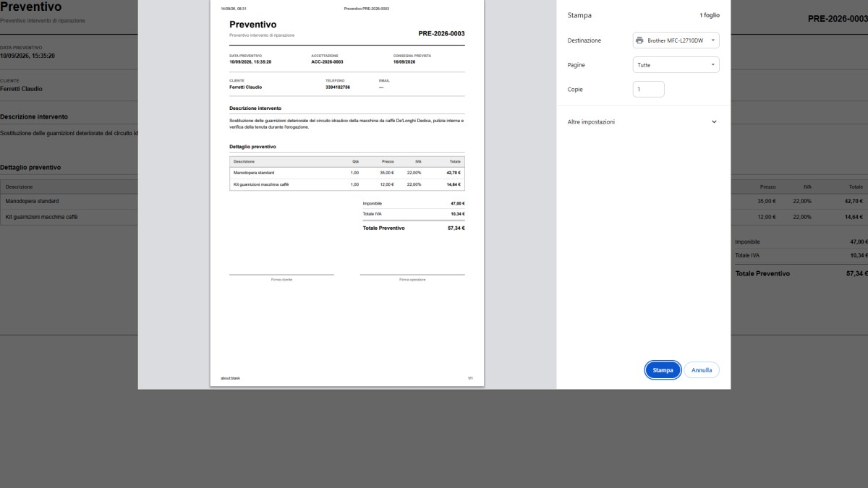The image size is (868, 488).
Task: Expand Altre impostazioni section
Action: (642, 122)
